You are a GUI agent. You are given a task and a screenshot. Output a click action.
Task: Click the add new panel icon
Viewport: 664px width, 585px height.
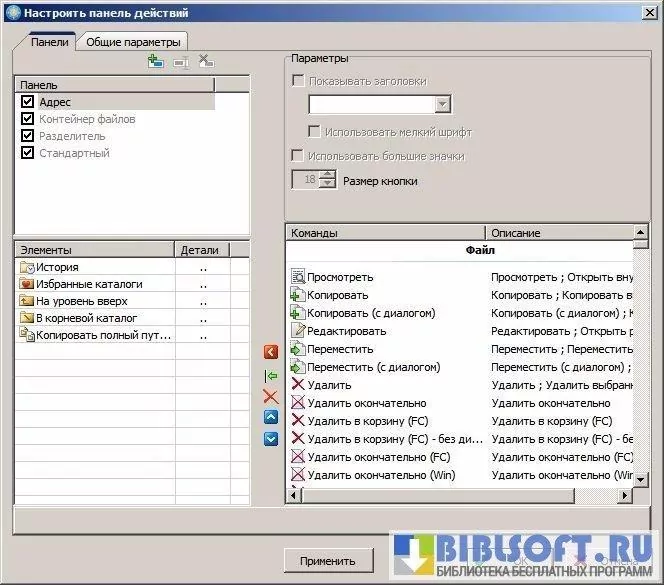tap(155, 62)
